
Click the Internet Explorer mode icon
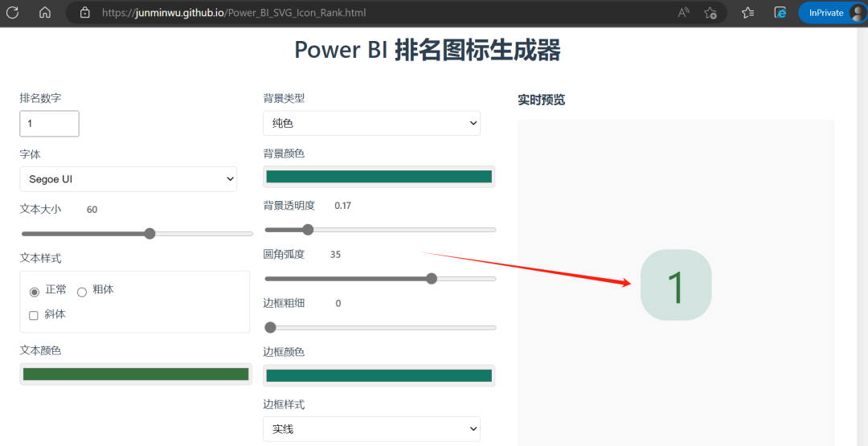(780, 13)
